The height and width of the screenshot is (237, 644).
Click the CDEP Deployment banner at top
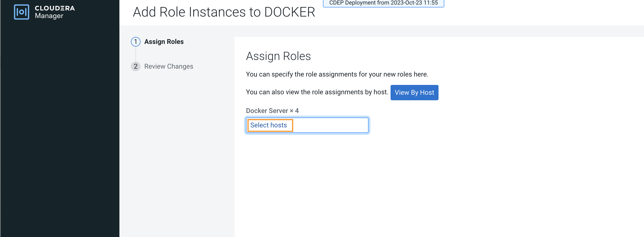tap(383, 3)
